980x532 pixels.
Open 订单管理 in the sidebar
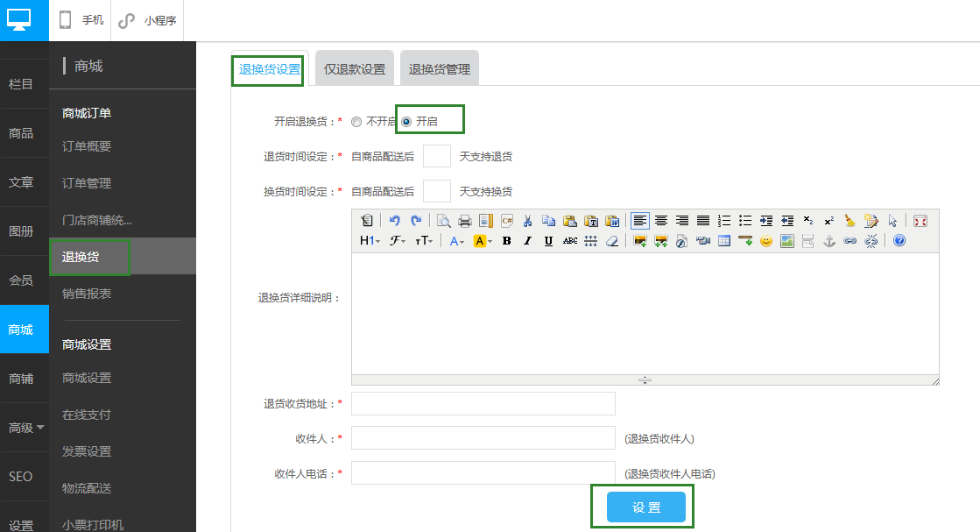pos(86,183)
